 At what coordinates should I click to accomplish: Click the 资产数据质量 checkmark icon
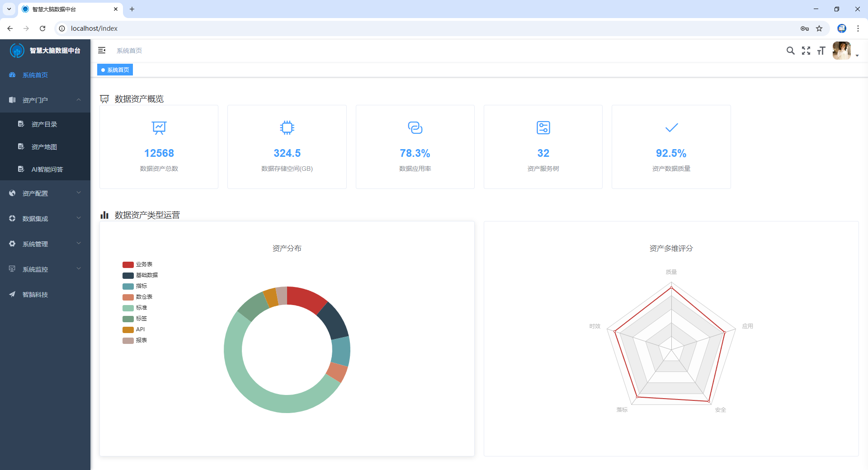671,128
